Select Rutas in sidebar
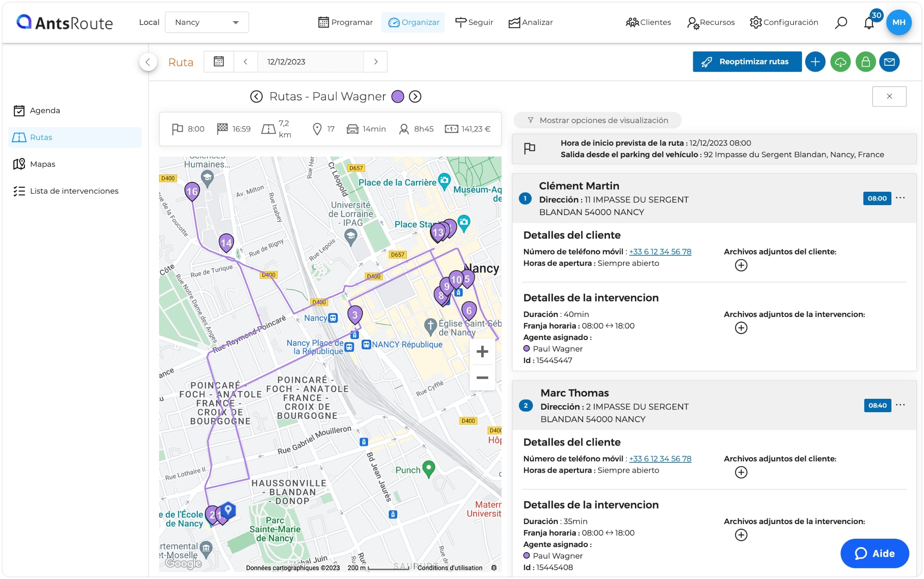 [x=75, y=137]
